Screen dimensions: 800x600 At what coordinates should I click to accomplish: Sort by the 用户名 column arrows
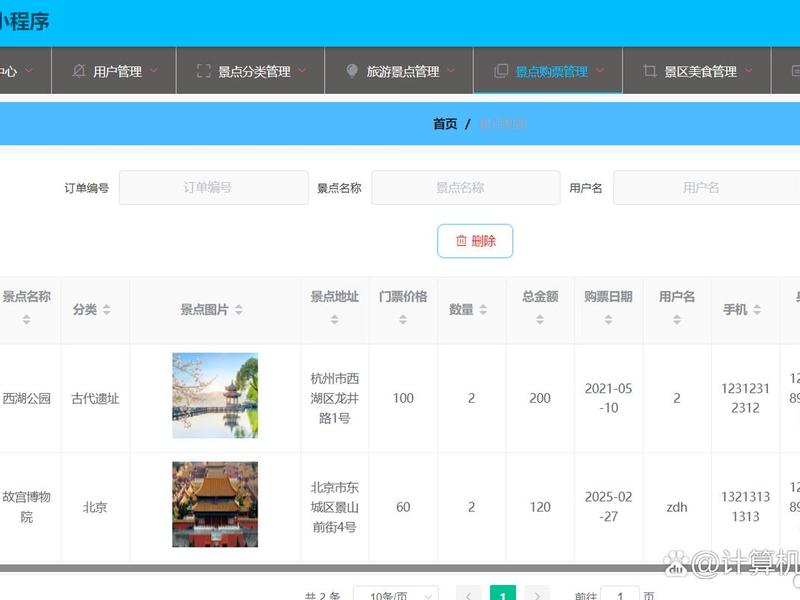tap(677, 320)
